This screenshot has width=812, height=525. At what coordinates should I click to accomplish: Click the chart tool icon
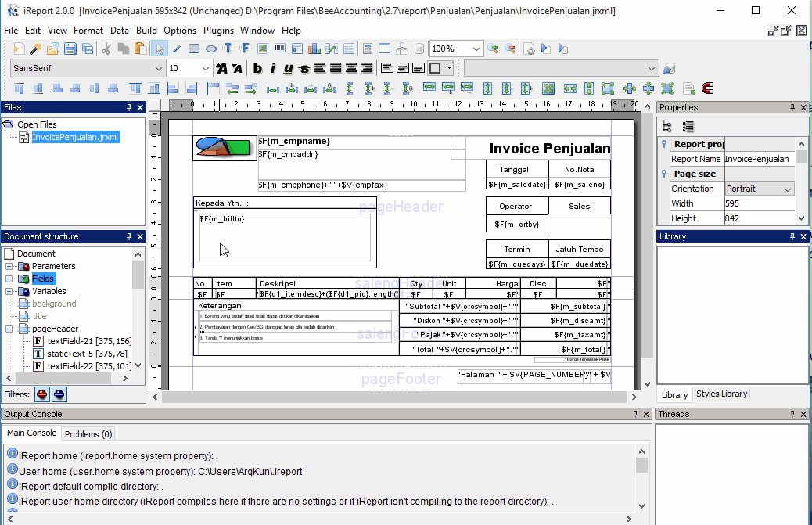pos(314,49)
